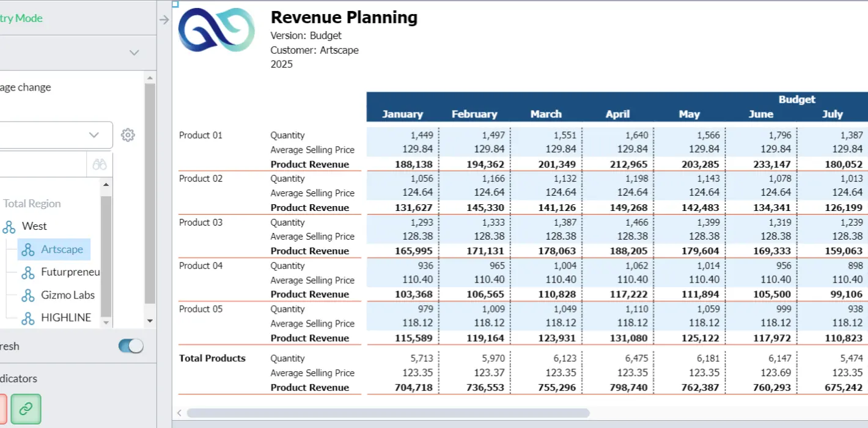Click Product 02 January quantity 1,056
Viewport: 868px width, 428px height.
coord(422,179)
